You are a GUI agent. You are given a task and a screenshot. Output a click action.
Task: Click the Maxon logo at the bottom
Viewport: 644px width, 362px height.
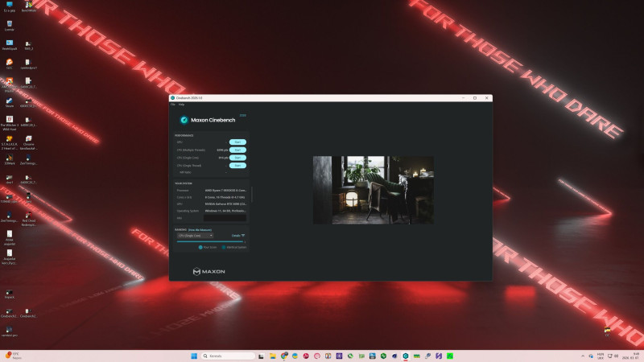[x=208, y=271]
